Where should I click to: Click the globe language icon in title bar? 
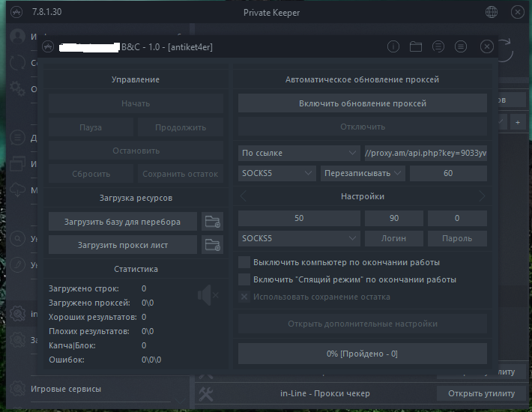(492, 13)
